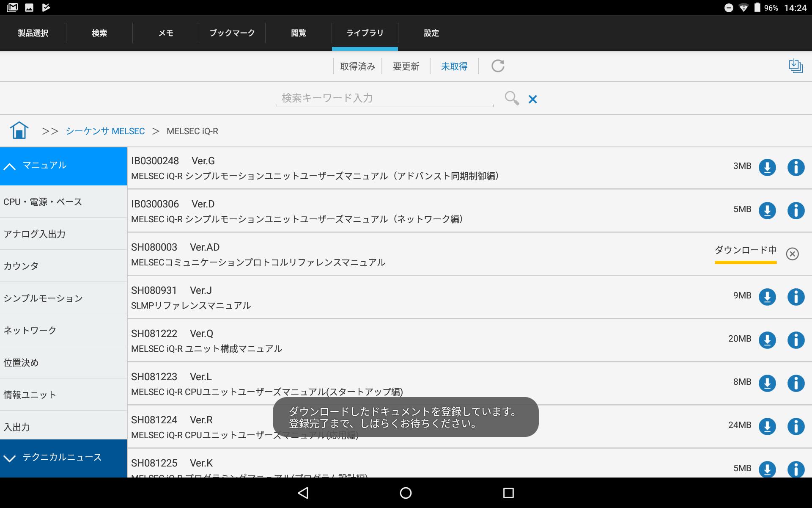This screenshot has height=508, width=812.
Task: Show info for SH080931 manual
Action: point(796,297)
